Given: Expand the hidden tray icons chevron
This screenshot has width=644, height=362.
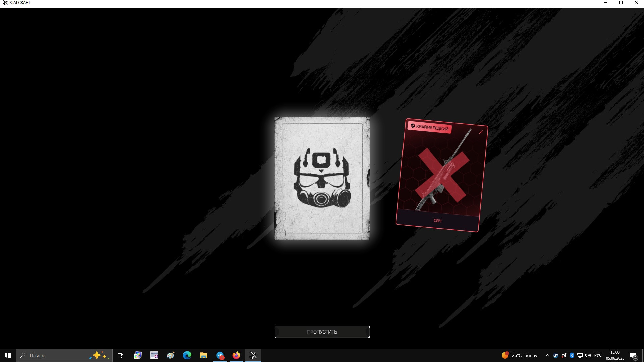Looking at the screenshot, I should point(547,355).
